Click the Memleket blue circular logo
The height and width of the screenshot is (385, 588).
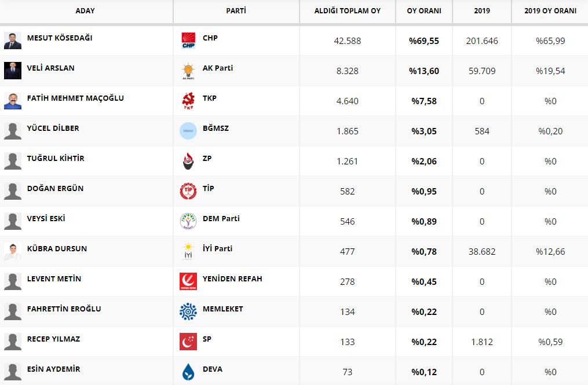click(188, 311)
